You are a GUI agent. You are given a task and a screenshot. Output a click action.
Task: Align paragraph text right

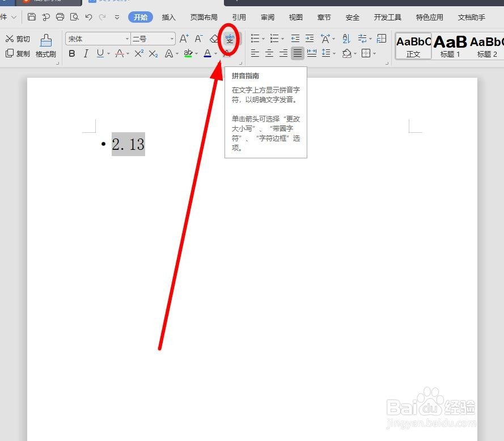(283, 53)
